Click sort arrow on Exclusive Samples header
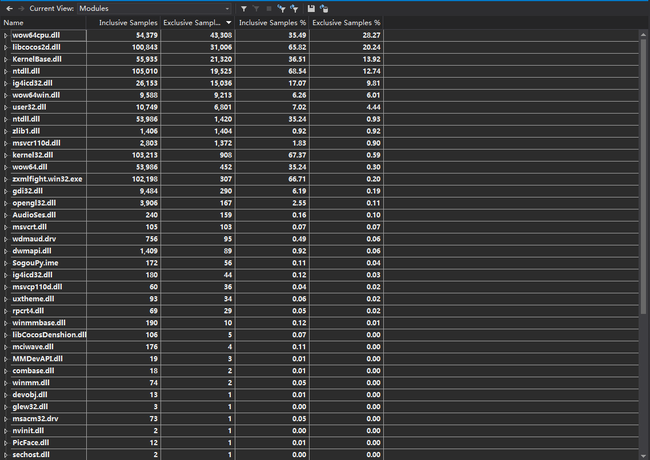The height and width of the screenshot is (460, 650). coord(228,23)
